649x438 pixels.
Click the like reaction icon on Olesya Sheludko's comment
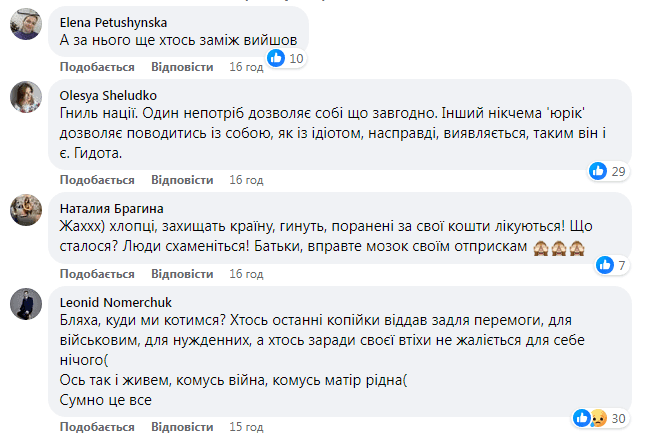599,171
